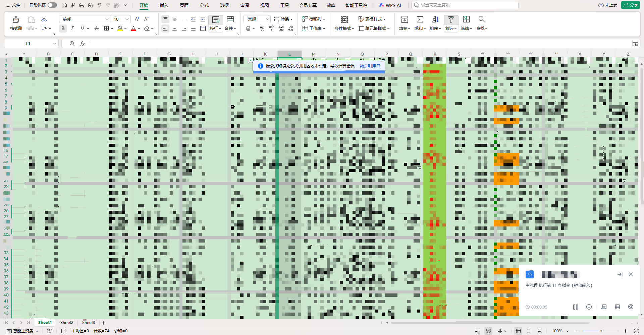Pause the running flow in the popup
644x335 pixels.
tap(576, 307)
